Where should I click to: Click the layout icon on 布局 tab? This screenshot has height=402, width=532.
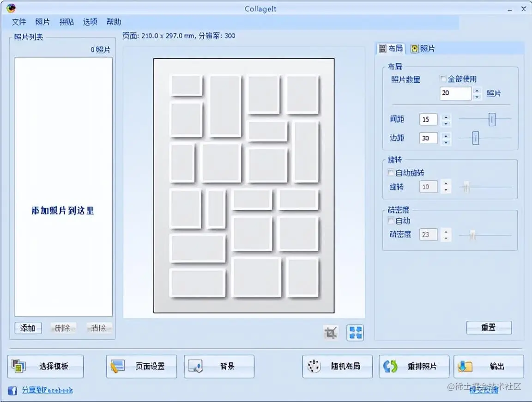[383, 49]
